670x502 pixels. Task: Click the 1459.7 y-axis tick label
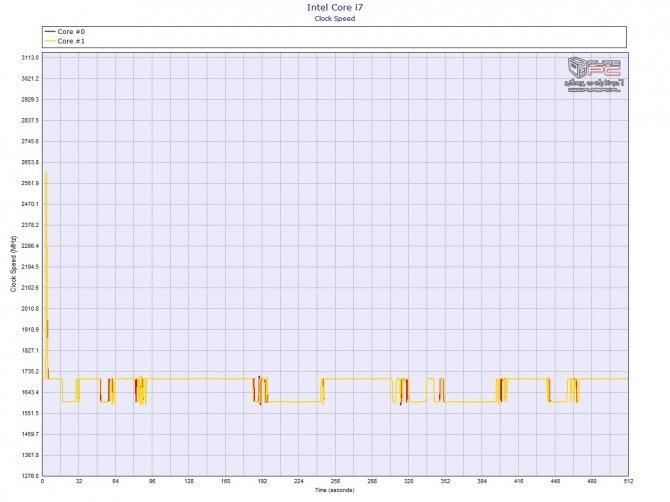(30, 434)
